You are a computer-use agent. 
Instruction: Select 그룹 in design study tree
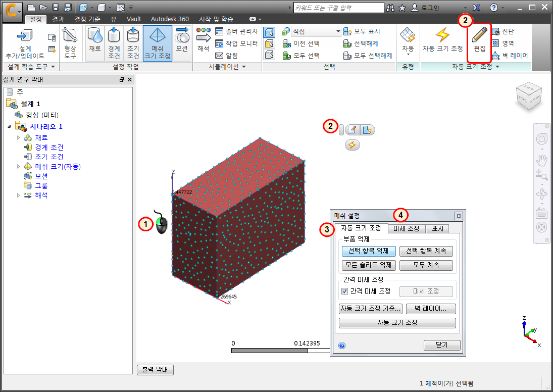click(41, 185)
